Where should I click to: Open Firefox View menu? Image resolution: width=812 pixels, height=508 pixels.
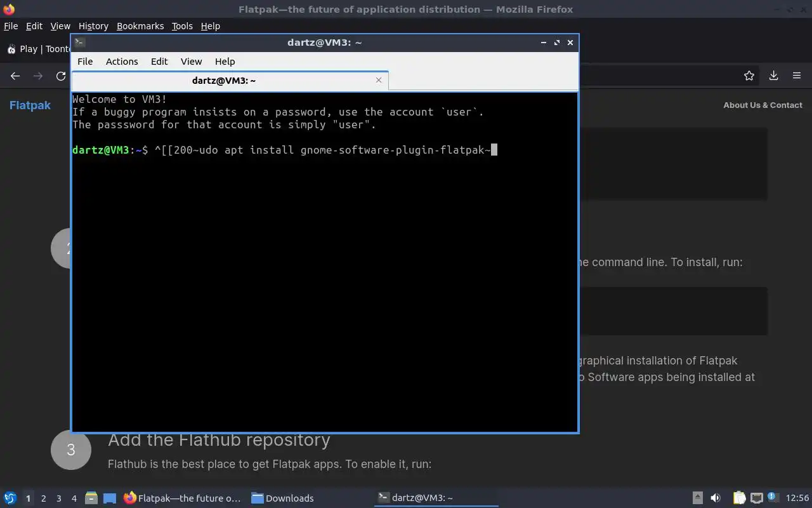(x=60, y=26)
